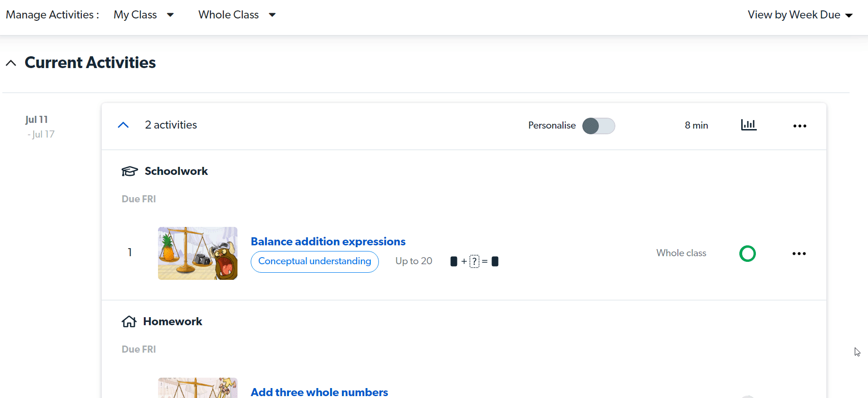This screenshot has width=868, height=398.
Task: Open the 2 activities options menu
Action: click(799, 126)
